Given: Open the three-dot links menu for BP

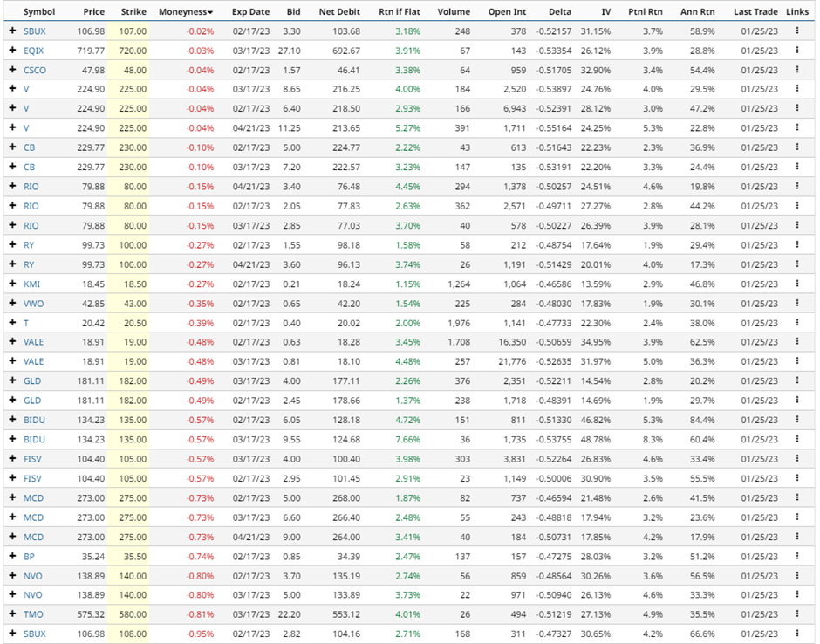Looking at the screenshot, I should tap(797, 556).
